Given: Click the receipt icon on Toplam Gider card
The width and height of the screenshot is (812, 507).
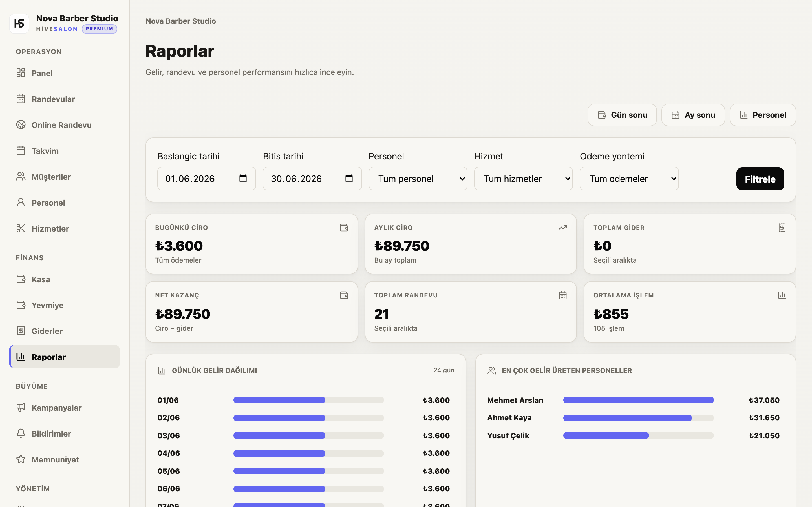Looking at the screenshot, I should pos(782,228).
